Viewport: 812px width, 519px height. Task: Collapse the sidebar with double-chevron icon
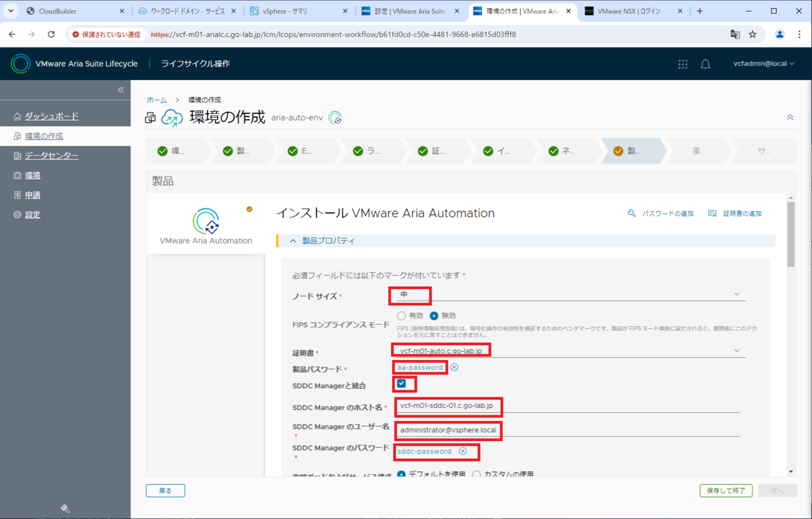pos(121,90)
